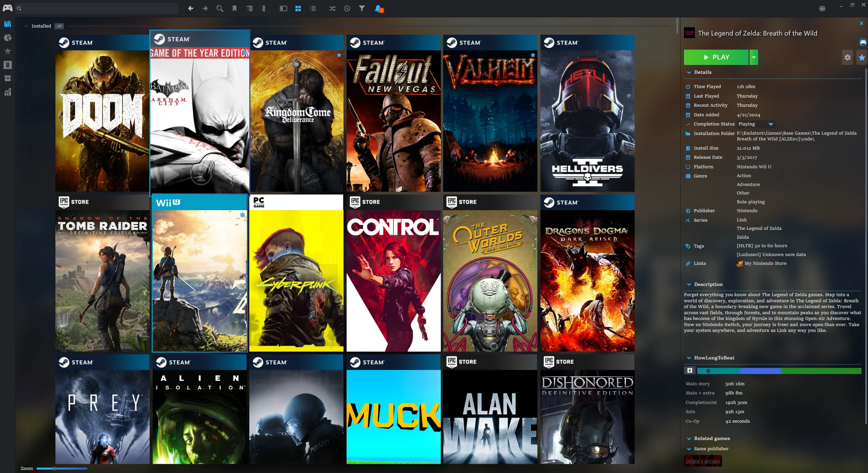Image resolution: width=868 pixels, height=473 pixels.
Task: Pick a random game with shuffle icon
Action: click(332, 9)
